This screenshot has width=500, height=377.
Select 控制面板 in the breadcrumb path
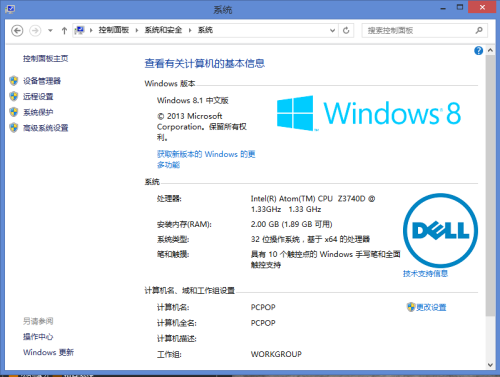coord(114,30)
